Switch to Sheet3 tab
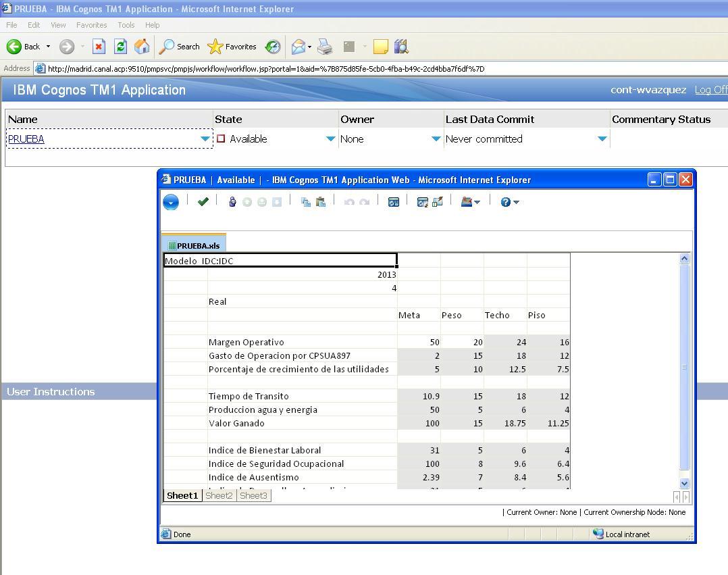 click(253, 495)
